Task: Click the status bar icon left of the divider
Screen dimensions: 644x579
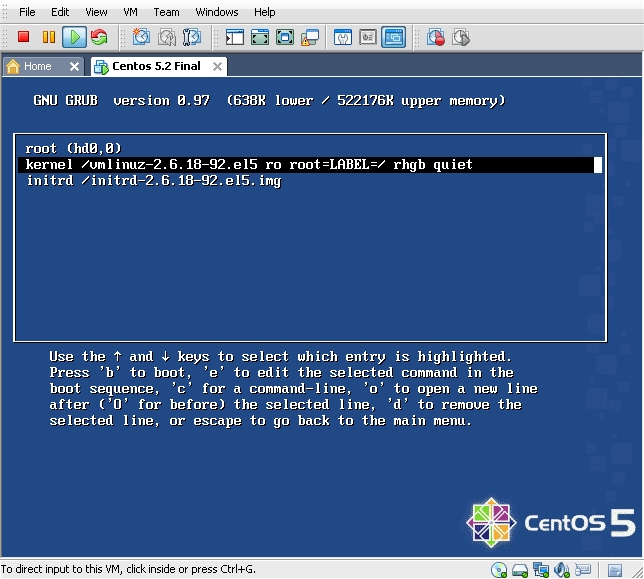Action: [583, 570]
